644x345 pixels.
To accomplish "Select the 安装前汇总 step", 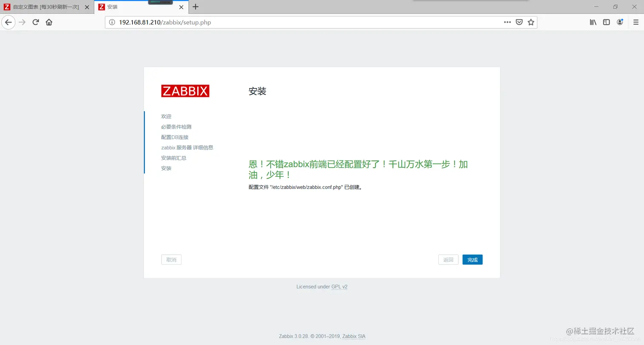I will [174, 158].
